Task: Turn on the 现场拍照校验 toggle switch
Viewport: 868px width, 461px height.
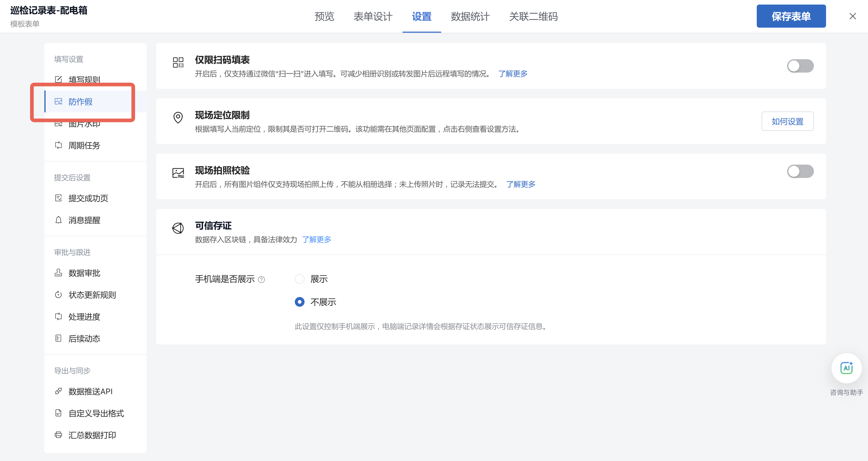Action: [x=800, y=171]
